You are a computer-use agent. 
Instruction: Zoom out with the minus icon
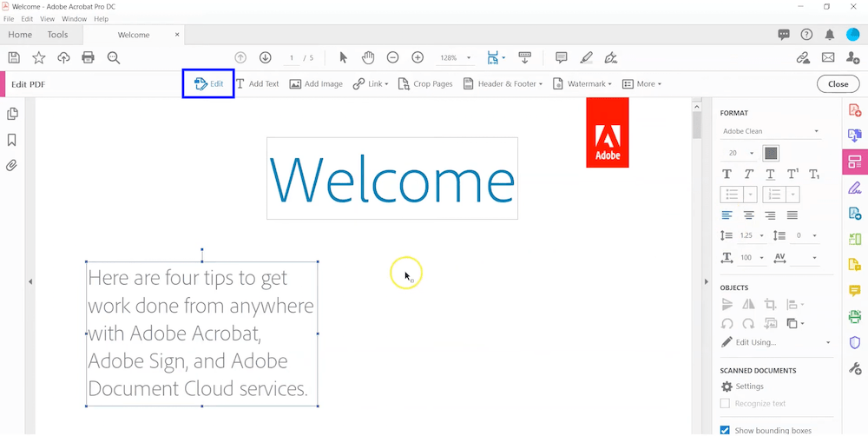click(x=392, y=57)
